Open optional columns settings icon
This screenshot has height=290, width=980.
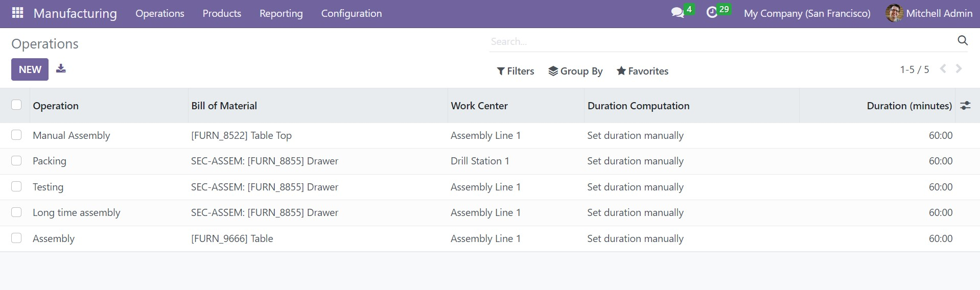click(965, 106)
